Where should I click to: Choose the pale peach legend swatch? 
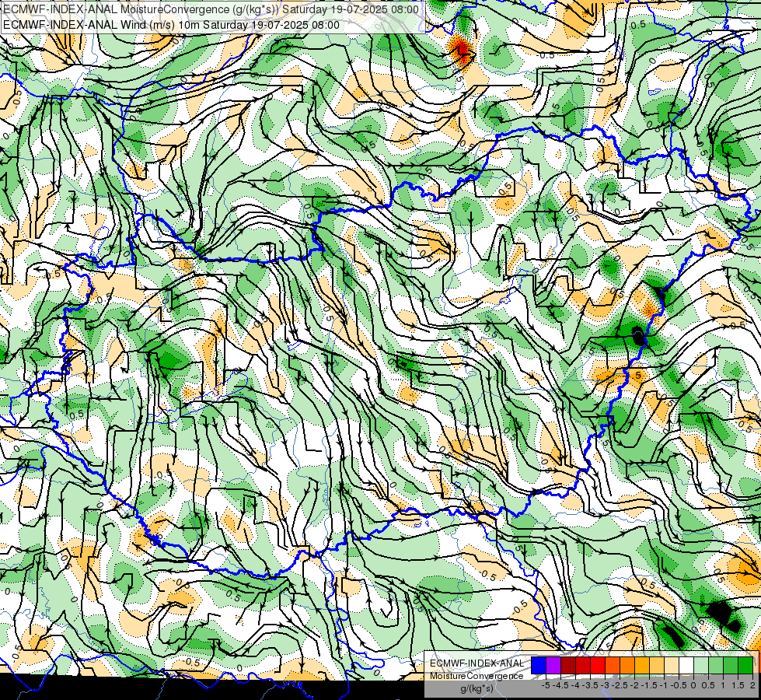pyautogui.click(x=672, y=665)
